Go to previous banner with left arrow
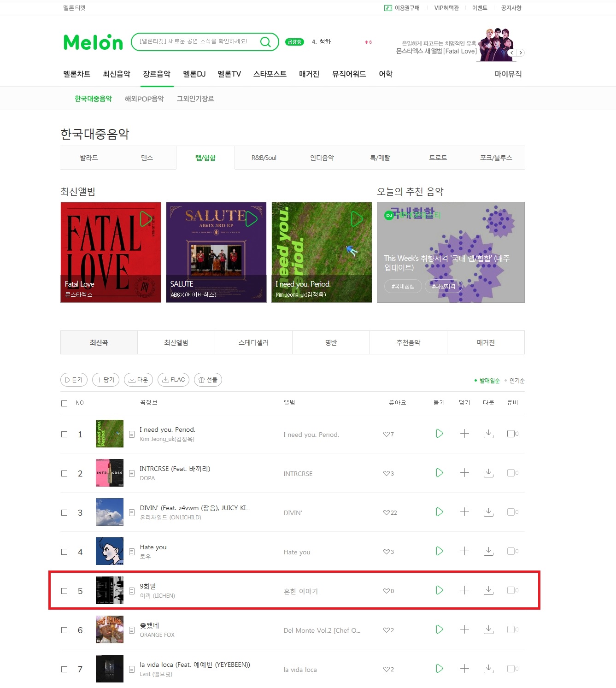 tap(512, 53)
